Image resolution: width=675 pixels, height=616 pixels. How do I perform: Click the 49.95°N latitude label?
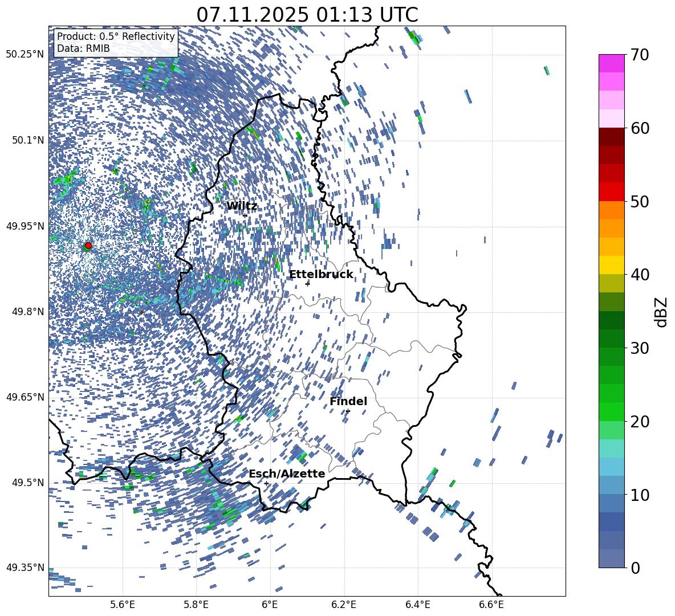coord(25,226)
